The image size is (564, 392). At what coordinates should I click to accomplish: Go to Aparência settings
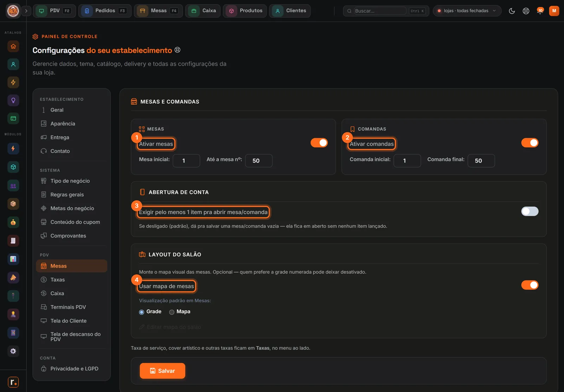click(72, 124)
